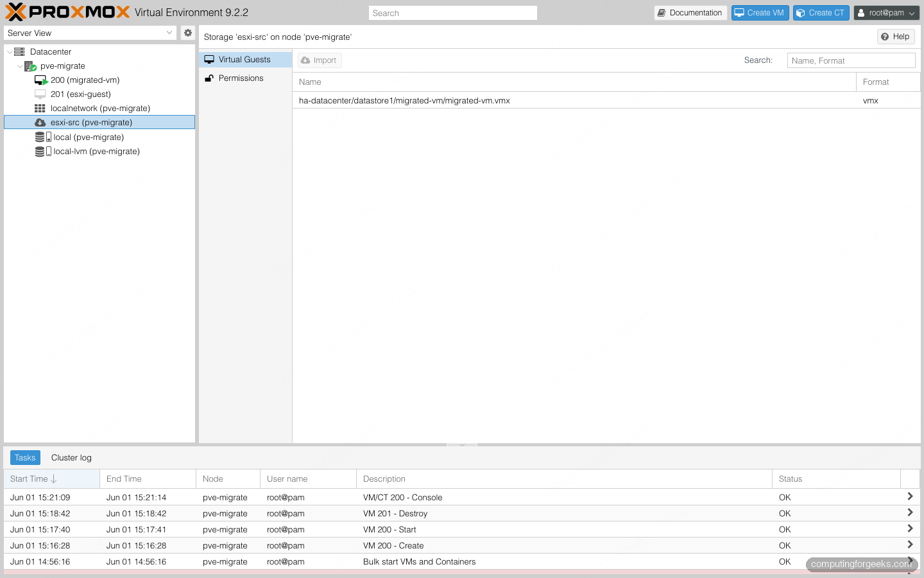Click the local storage disk icon
Screen dimensions: 924x578
43,137
